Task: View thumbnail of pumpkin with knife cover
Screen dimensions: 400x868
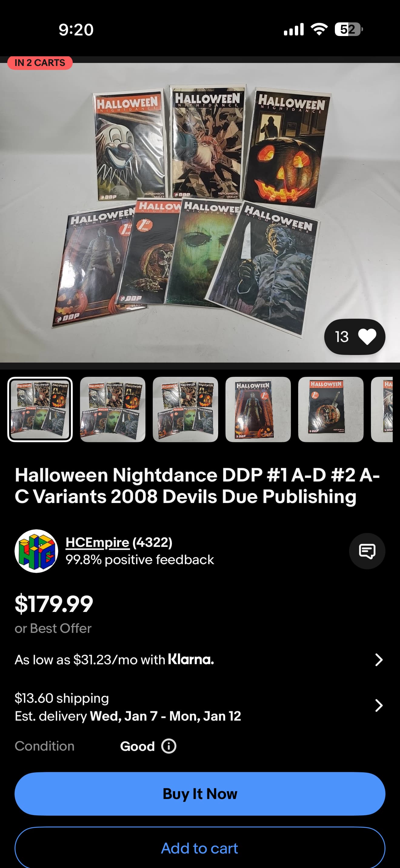Action: click(x=331, y=409)
